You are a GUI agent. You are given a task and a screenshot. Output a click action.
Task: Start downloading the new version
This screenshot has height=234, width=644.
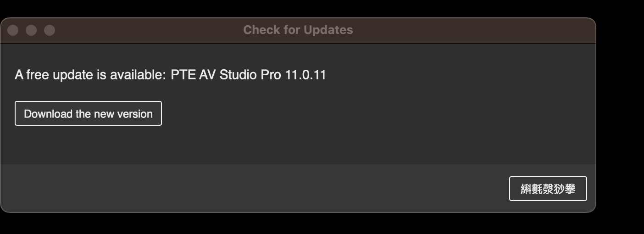coord(88,113)
